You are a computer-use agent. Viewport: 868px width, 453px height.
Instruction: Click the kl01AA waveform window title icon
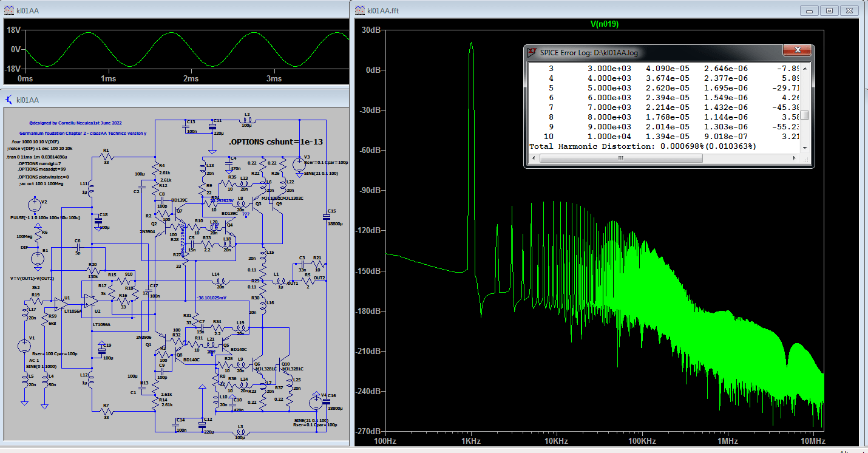8,10
